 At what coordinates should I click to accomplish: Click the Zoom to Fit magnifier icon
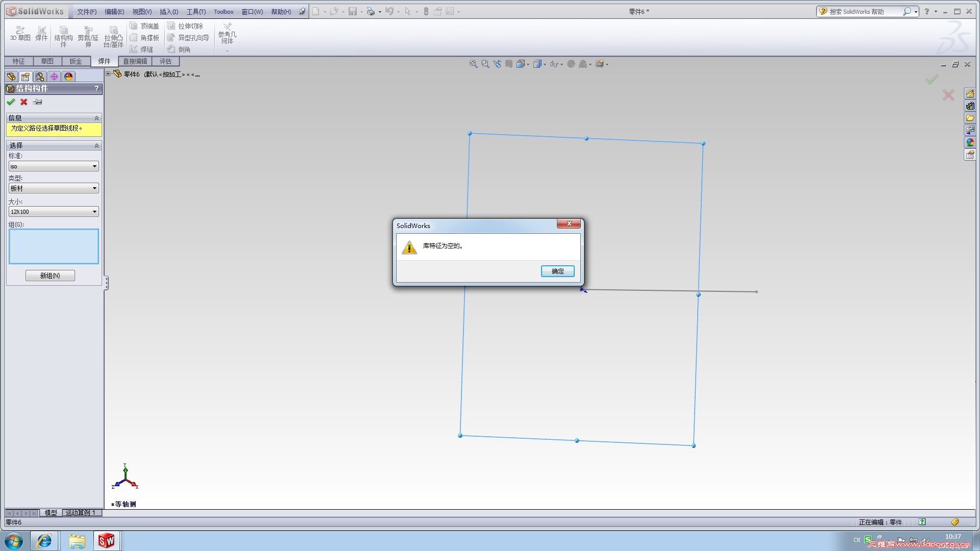tap(473, 64)
